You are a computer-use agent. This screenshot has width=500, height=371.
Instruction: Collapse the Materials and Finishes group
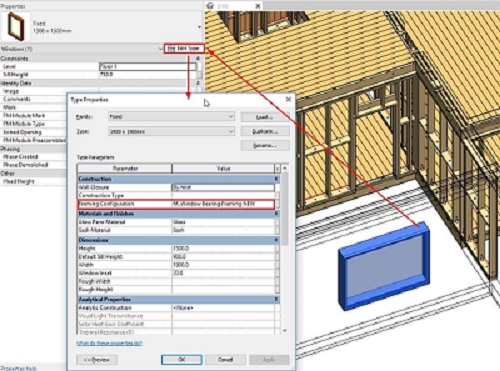click(276, 213)
